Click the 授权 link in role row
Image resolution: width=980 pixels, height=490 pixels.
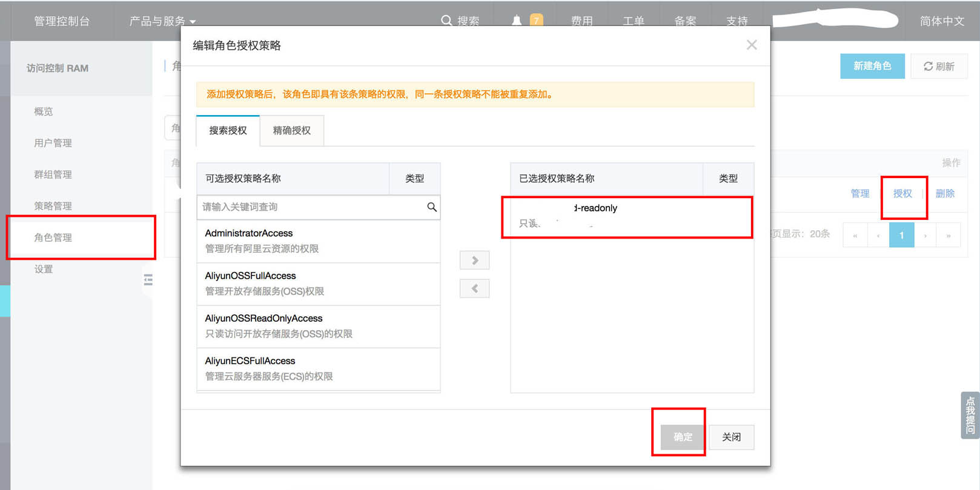click(x=902, y=193)
